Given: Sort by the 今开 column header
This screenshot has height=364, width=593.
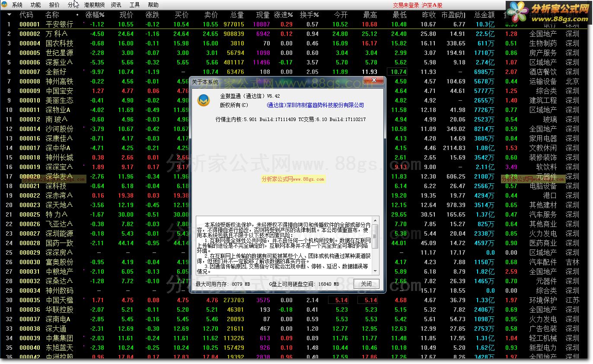Looking at the screenshot, I should coord(341,15).
